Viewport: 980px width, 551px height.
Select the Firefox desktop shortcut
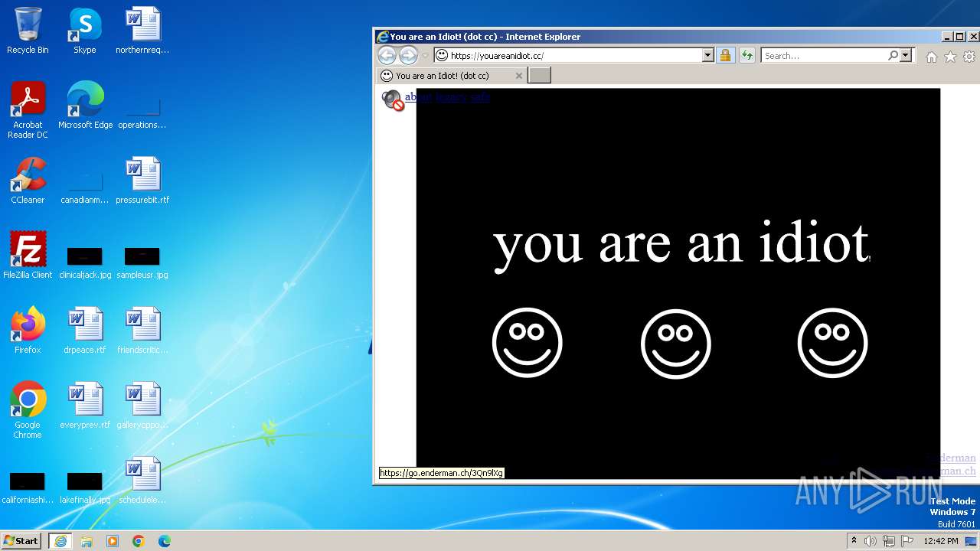[28, 331]
